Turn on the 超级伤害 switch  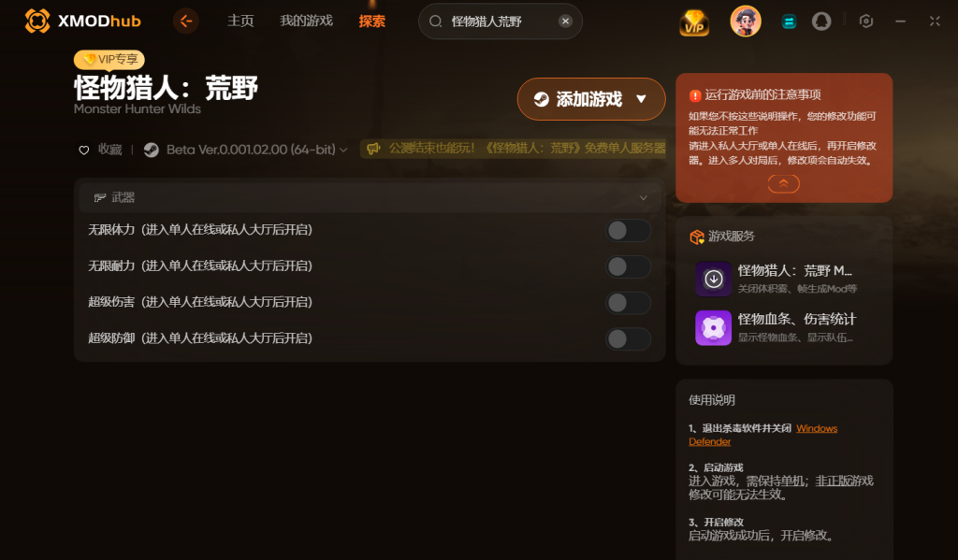628,302
